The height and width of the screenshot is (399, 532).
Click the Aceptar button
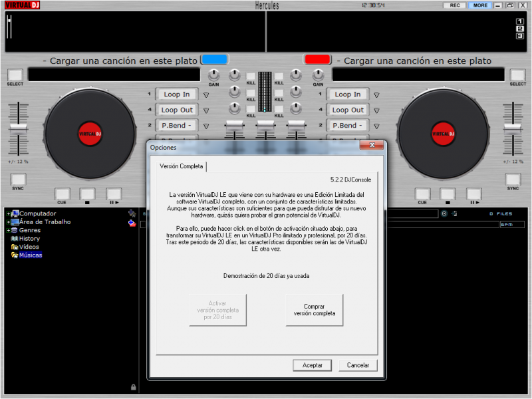click(312, 365)
